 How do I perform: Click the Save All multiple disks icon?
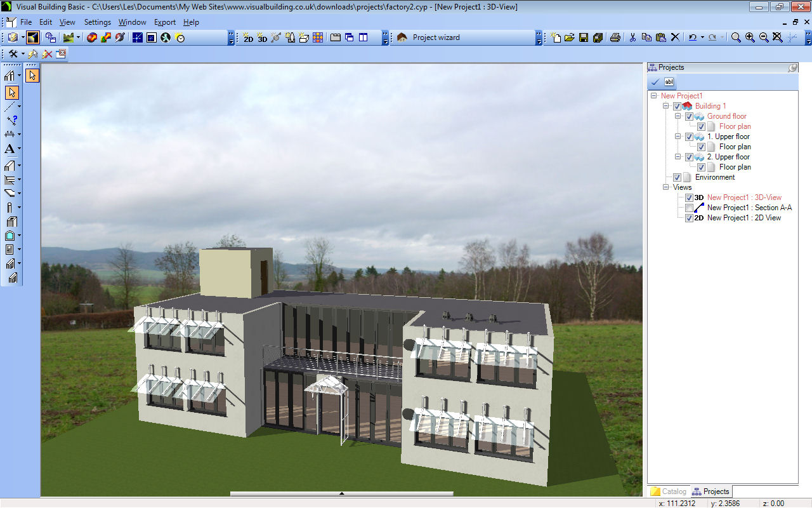click(598, 38)
